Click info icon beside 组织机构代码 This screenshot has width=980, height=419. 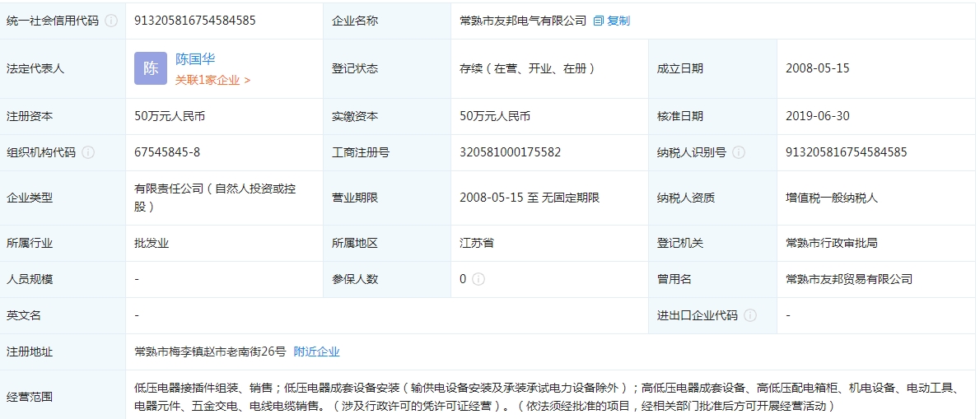point(88,152)
